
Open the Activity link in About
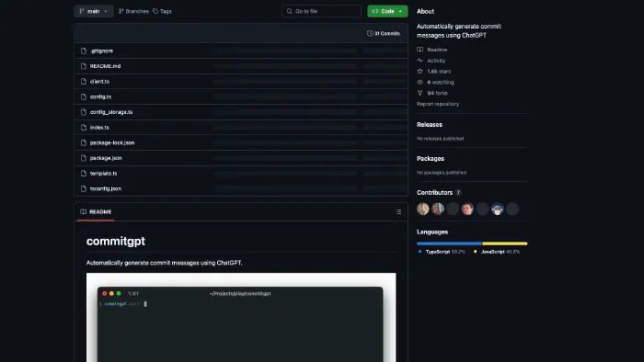(x=436, y=61)
